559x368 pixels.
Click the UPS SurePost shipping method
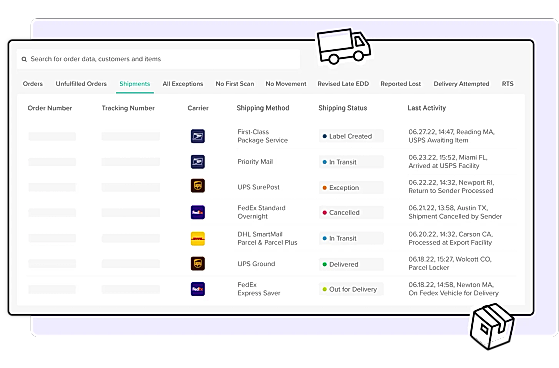click(x=258, y=187)
